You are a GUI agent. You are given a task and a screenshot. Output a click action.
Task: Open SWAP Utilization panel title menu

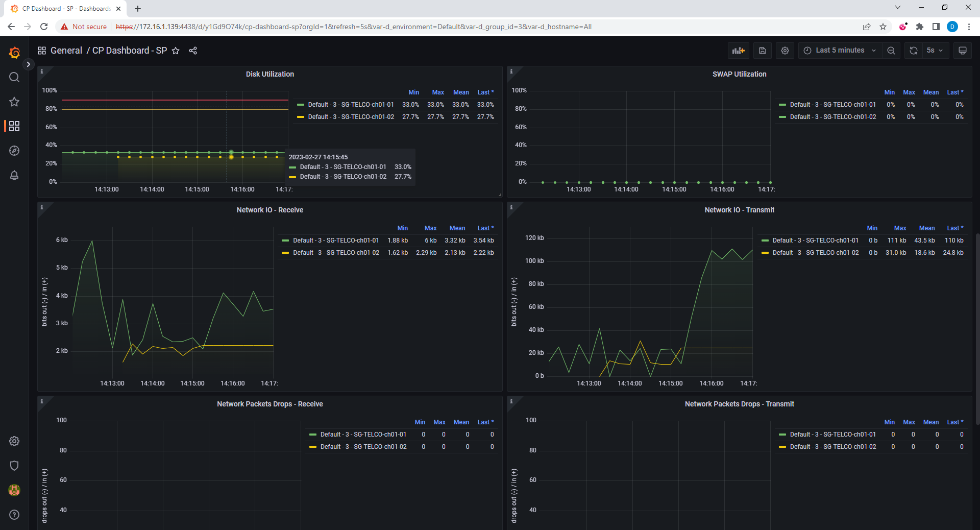coord(739,74)
